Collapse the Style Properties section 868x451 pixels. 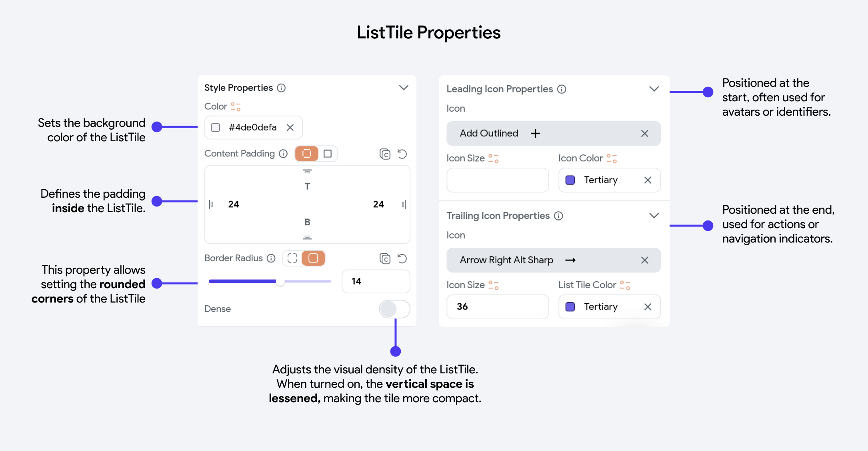404,88
